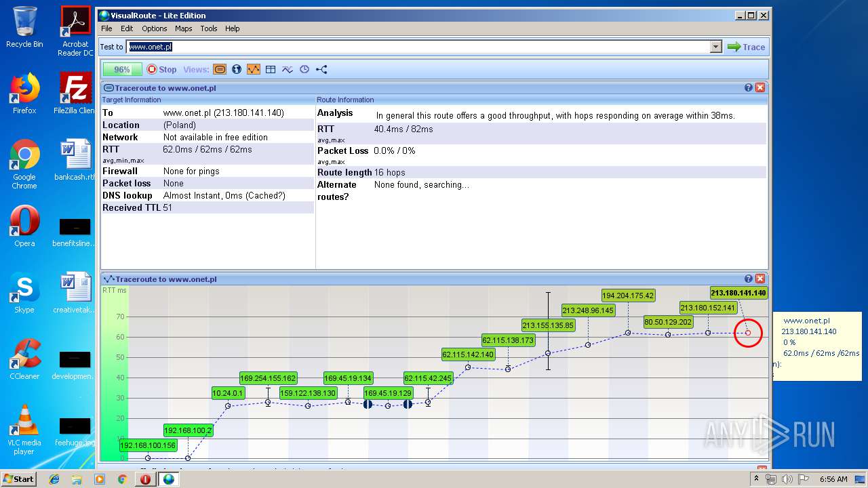Open the Windows Start menu
Screen dimensions: 868x488
click(18, 479)
